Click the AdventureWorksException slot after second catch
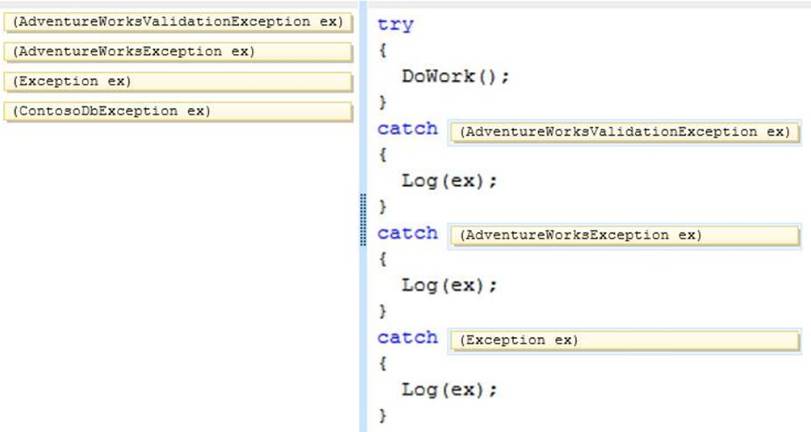Screen dimensions: 811x432 (x=625, y=235)
